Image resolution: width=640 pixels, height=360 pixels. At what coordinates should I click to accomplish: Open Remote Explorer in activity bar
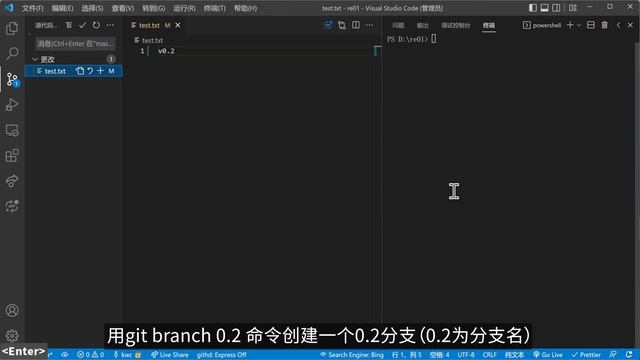click(x=12, y=130)
